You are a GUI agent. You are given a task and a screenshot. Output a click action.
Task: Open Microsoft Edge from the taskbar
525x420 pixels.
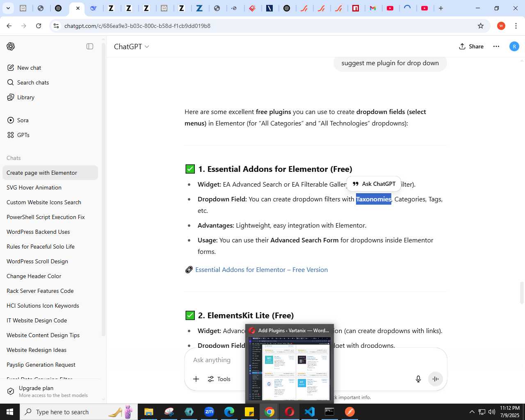229,412
